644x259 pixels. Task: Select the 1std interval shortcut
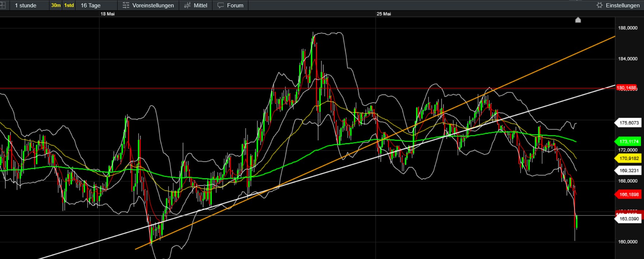[69, 5]
